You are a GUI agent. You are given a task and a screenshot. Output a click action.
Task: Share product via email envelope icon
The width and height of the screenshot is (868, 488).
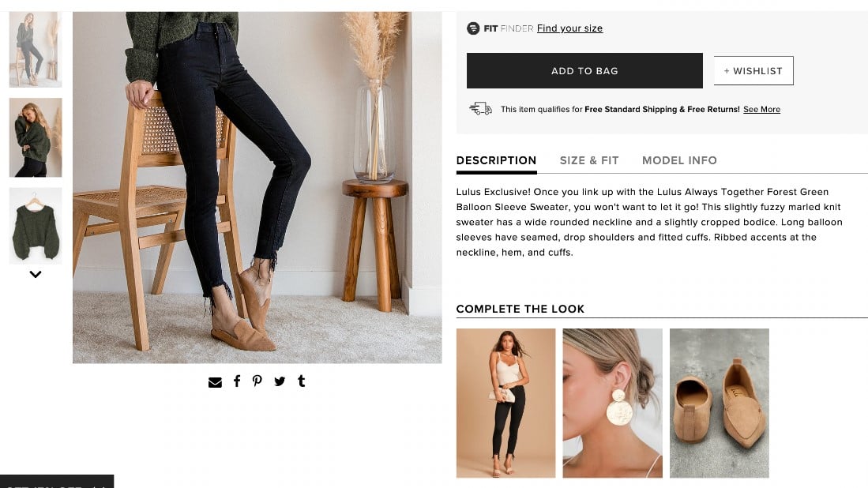click(215, 381)
